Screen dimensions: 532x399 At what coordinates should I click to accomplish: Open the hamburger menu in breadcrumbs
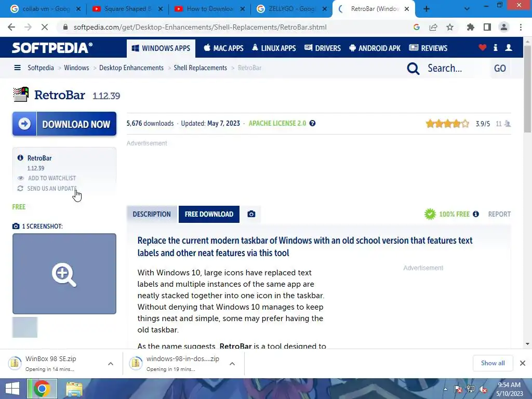tap(17, 68)
